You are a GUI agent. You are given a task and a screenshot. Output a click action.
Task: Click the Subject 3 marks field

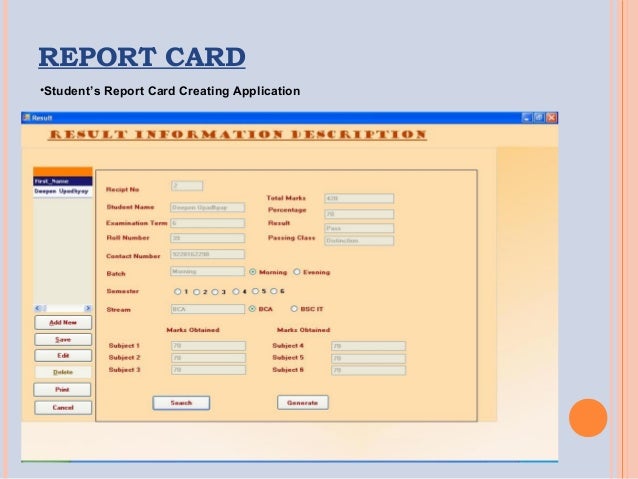[x=208, y=370]
